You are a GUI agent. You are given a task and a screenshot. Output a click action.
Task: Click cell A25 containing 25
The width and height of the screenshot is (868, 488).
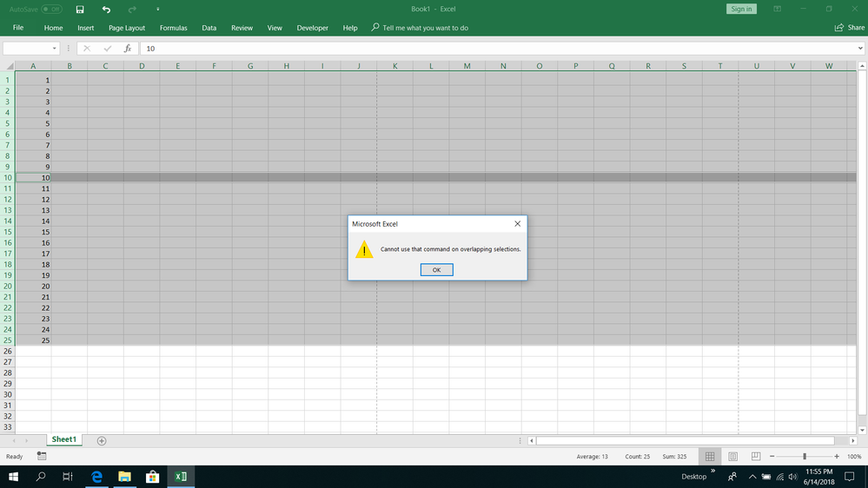click(x=33, y=340)
